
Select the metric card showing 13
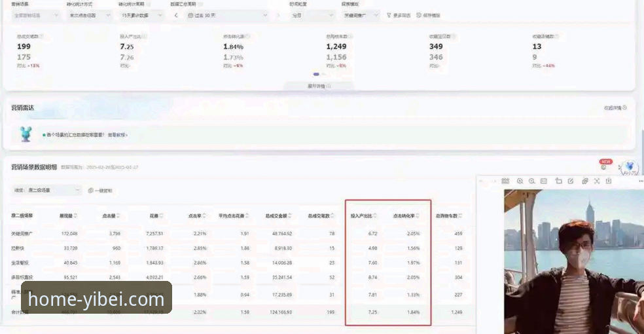[x=545, y=51]
